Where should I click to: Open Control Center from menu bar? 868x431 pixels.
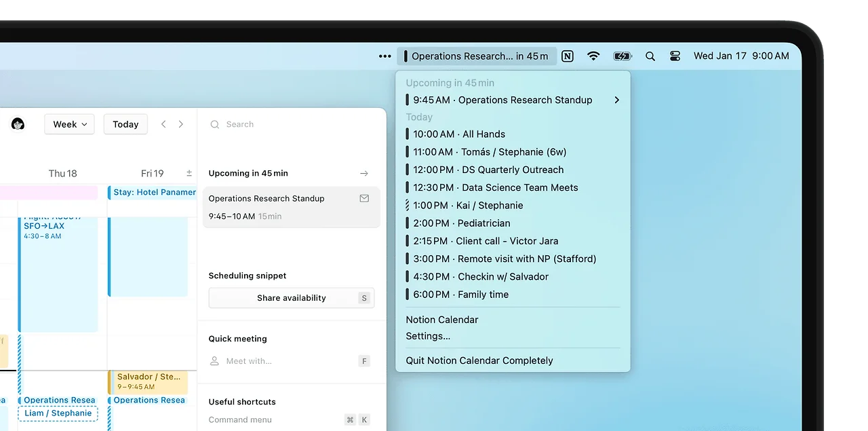(x=675, y=56)
